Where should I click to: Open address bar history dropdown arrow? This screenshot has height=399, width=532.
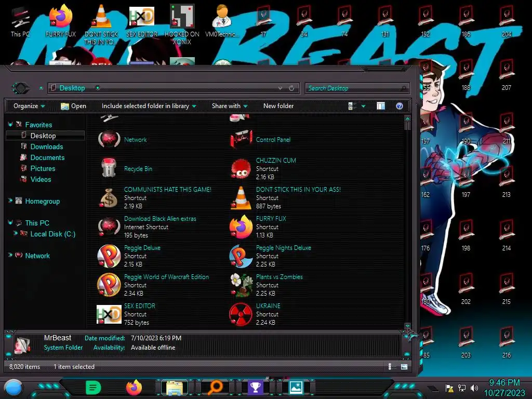(x=280, y=88)
